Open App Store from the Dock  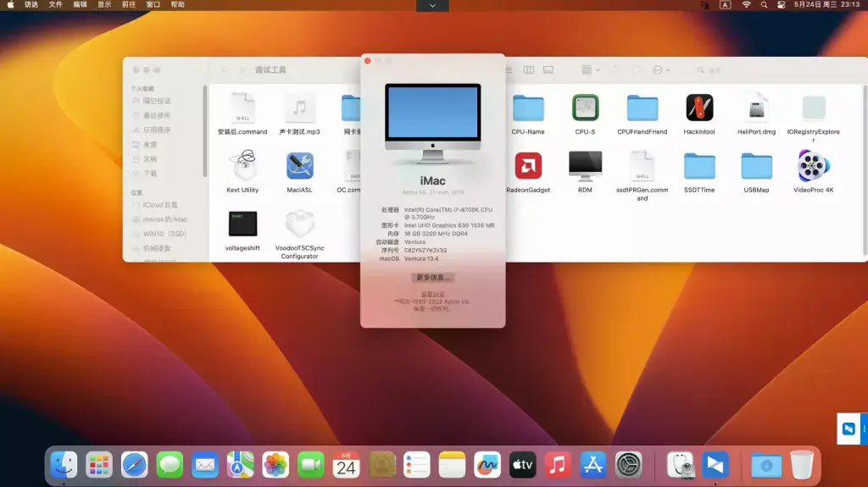pyautogui.click(x=593, y=465)
